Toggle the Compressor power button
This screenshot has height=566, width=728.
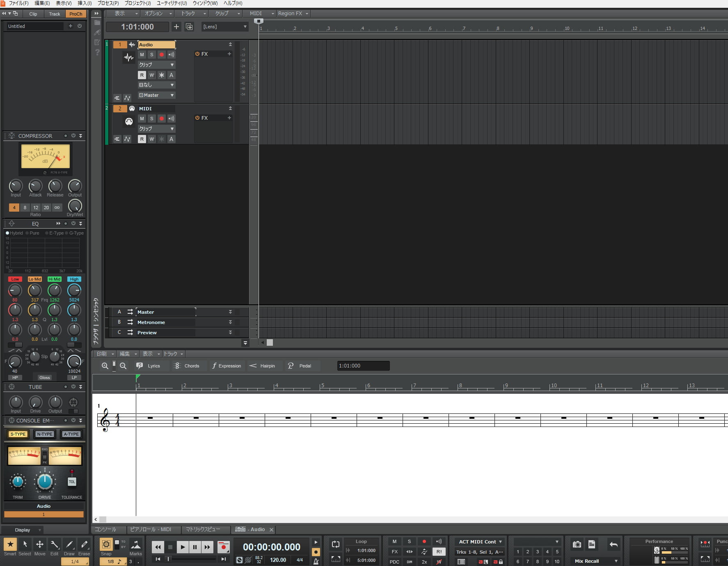click(73, 136)
